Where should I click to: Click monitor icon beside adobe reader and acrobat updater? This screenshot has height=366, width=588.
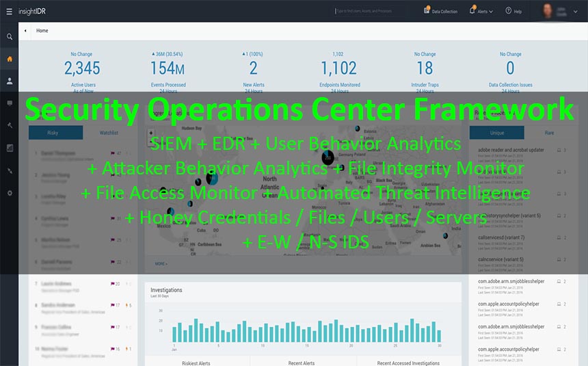(559, 150)
